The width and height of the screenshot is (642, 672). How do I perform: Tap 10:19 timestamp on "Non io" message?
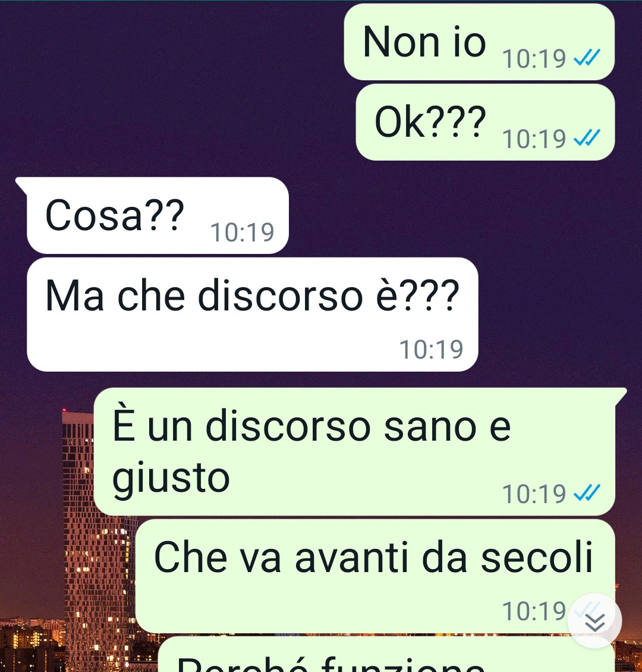[x=534, y=59]
